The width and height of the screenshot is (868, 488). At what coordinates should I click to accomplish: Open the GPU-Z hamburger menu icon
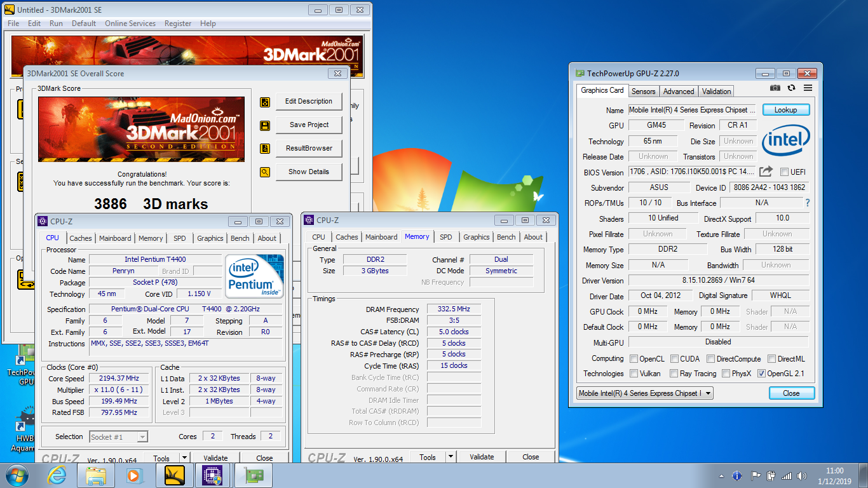pos(808,88)
